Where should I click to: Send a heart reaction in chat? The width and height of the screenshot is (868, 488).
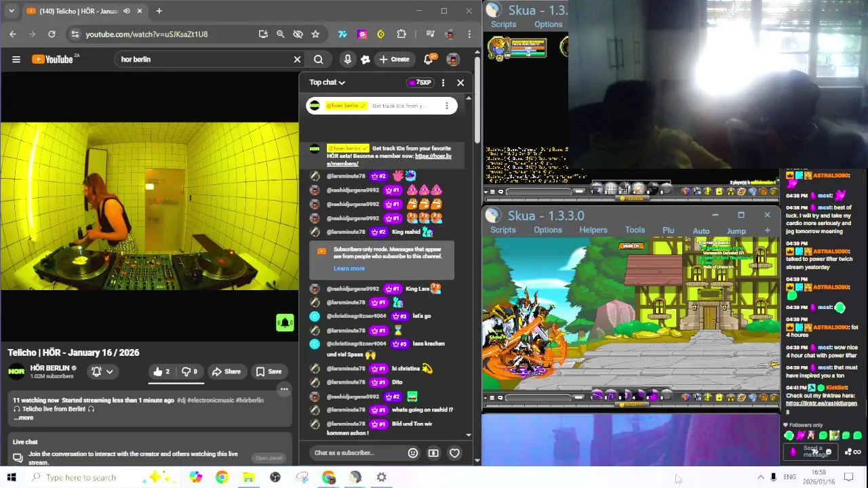click(455, 453)
